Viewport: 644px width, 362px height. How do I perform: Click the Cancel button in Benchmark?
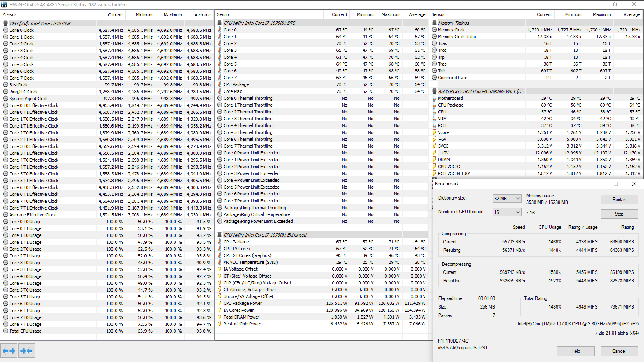point(619,351)
